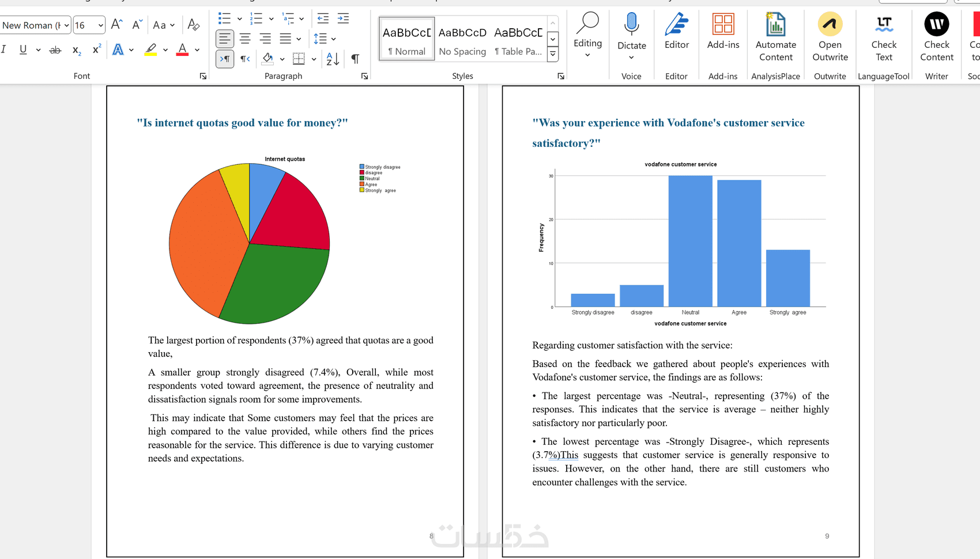The image size is (980, 559).
Task: Toggle underline formatting
Action: tap(23, 50)
